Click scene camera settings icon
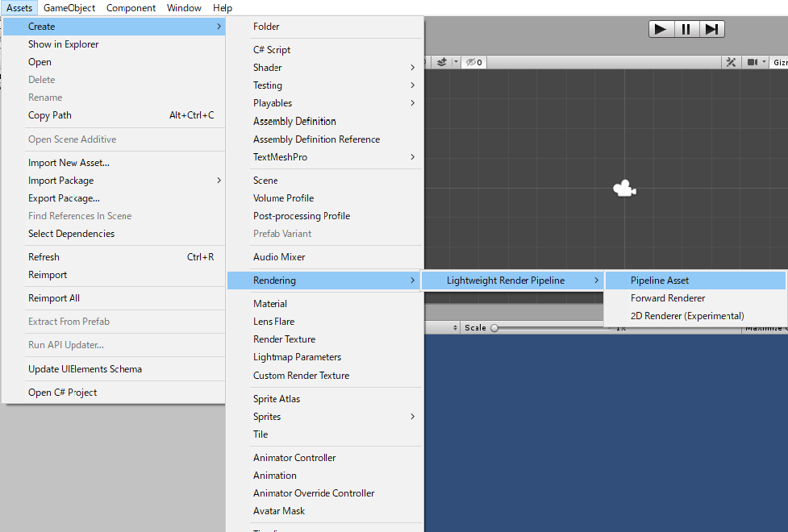This screenshot has height=532, width=788. 753,62
